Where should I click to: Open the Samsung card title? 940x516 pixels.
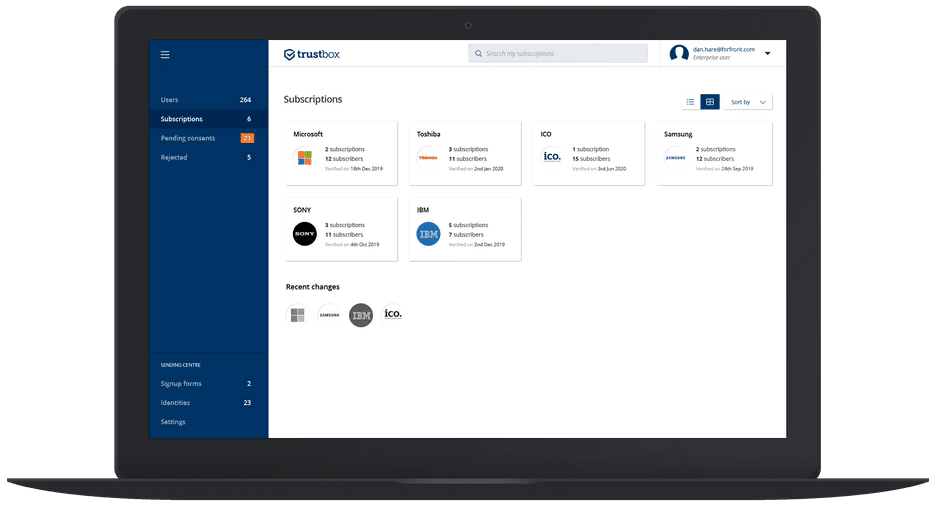pyautogui.click(x=678, y=134)
